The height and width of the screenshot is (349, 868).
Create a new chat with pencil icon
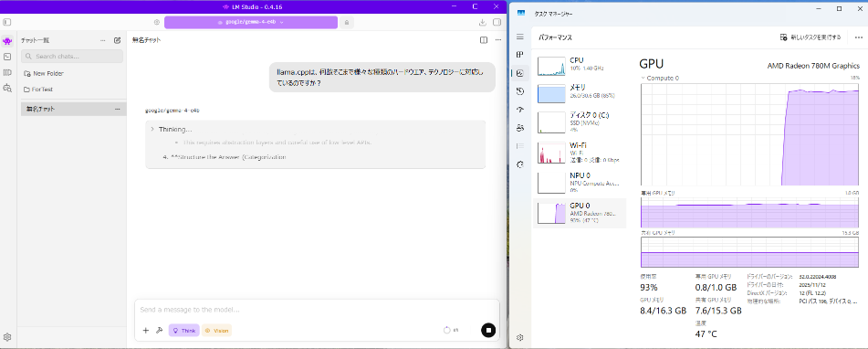[117, 40]
